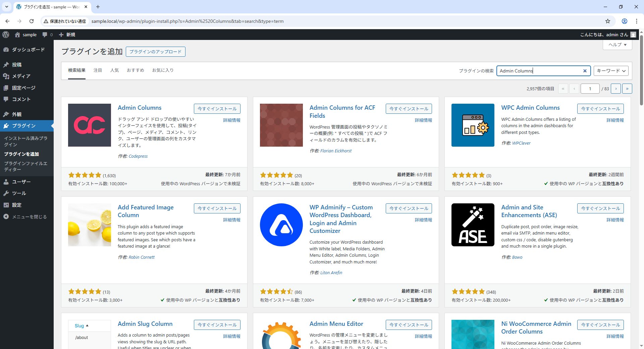Viewport: 644px width, 349px height.
Task: Click the プラグイン plug icon in sidebar
Action: click(x=6, y=126)
